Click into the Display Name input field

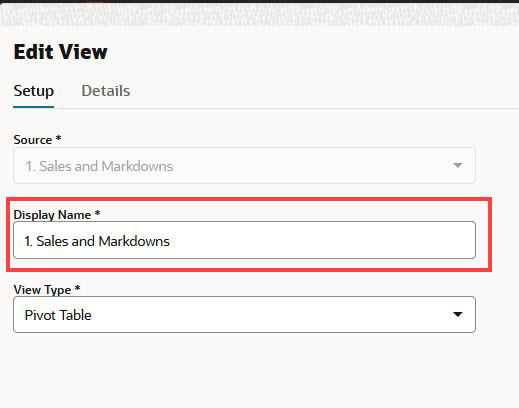[244, 240]
